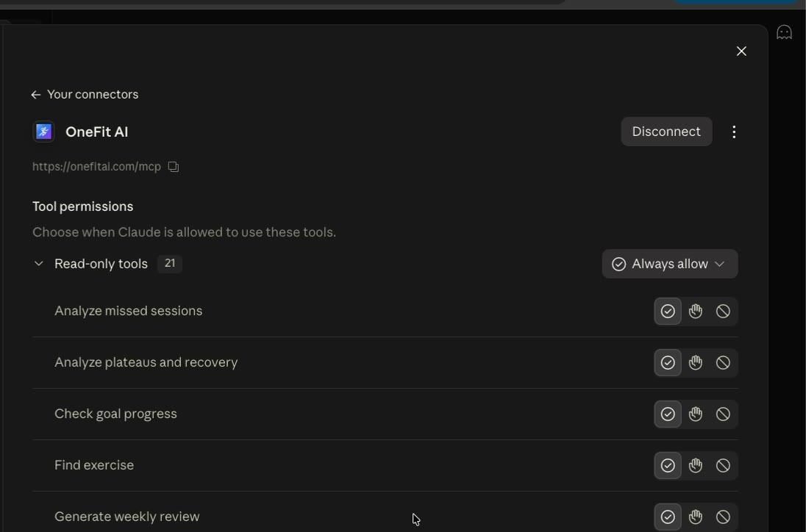Click the ghost icon at top right
The image size is (806, 532).
coord(784,32)
